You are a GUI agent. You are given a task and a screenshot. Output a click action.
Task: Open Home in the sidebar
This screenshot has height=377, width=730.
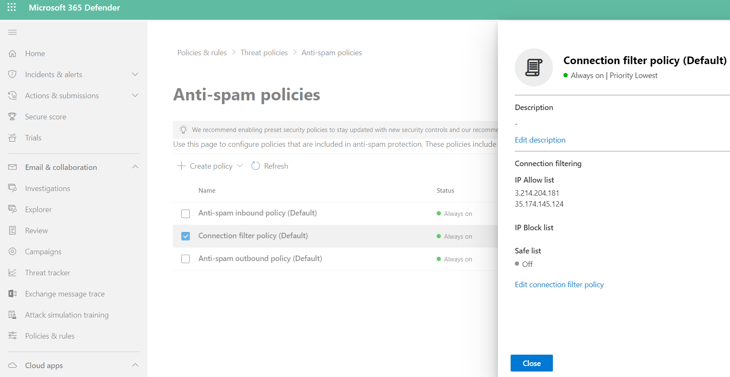coord(35,54)
